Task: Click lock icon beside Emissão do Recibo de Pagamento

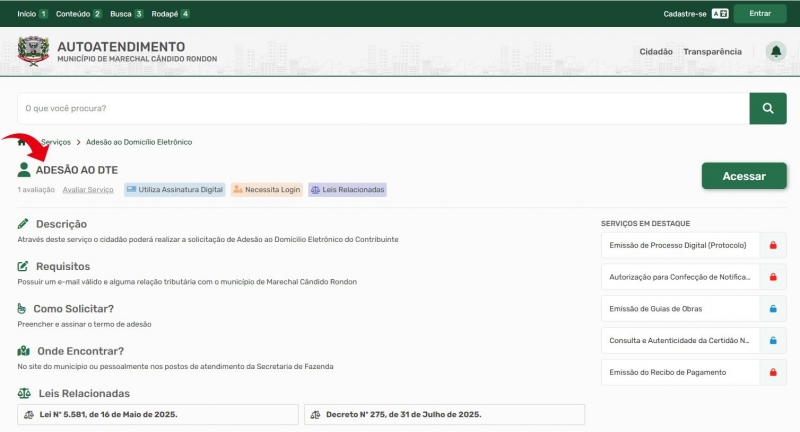Action: [x=772, y=372]
